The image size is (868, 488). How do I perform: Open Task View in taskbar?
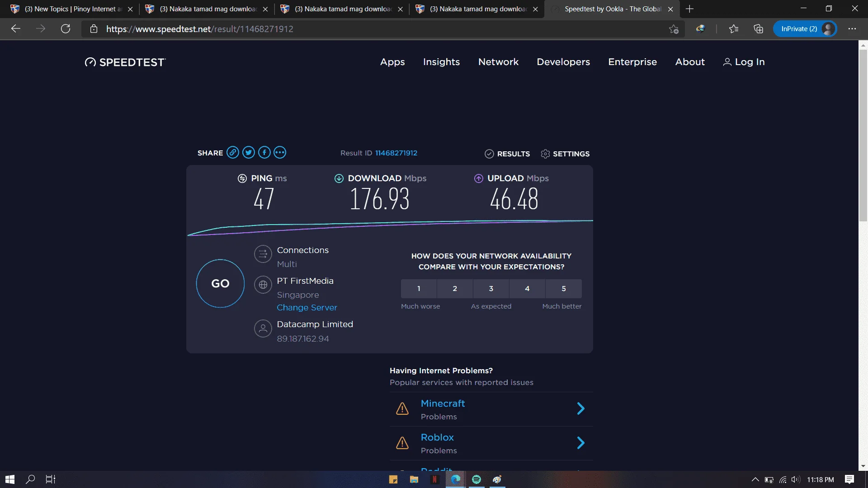51,479
